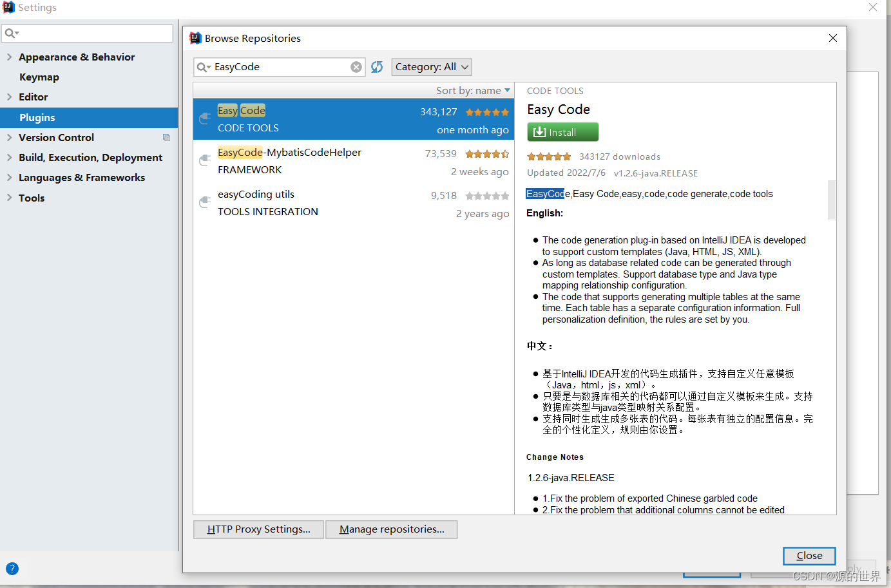Click the EasyCode-MybatisCodeHelper plugin icon
The width and height of the screenshot is (891, 588).
[x=205, y=160]
